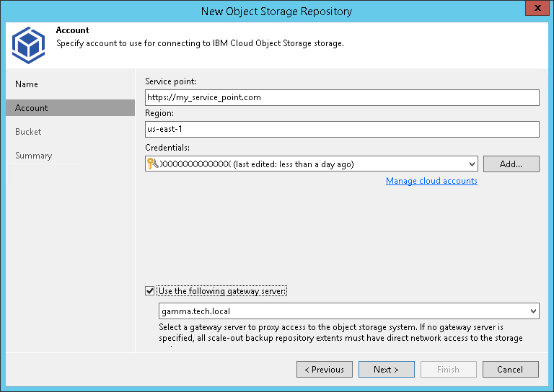The width and height of the screenshot is (554, 392).
Task: Click the Finish button
Action: coord(448,370)
